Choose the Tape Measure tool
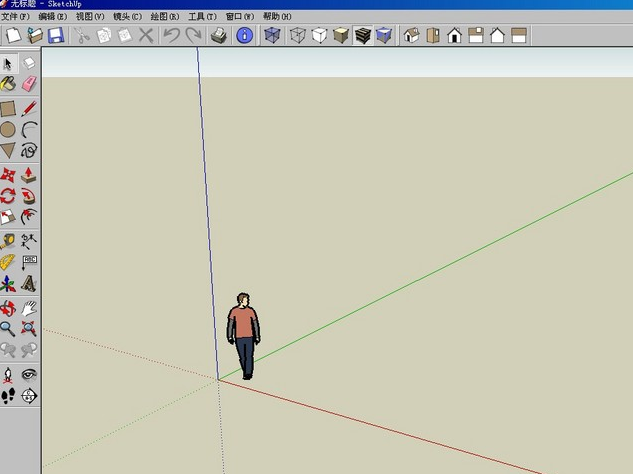Viewport: 633px width, 474px height. point(9,241)
